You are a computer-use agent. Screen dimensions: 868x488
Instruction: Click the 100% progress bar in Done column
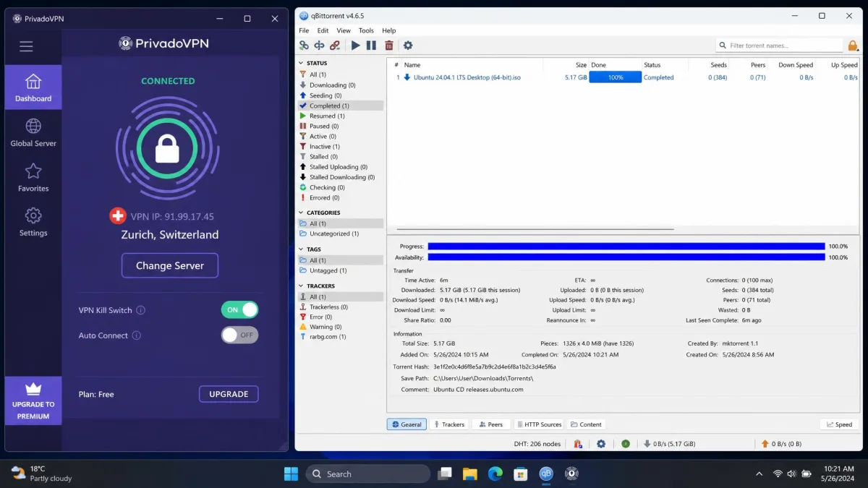pyautogui.click(x=616, y=77)
